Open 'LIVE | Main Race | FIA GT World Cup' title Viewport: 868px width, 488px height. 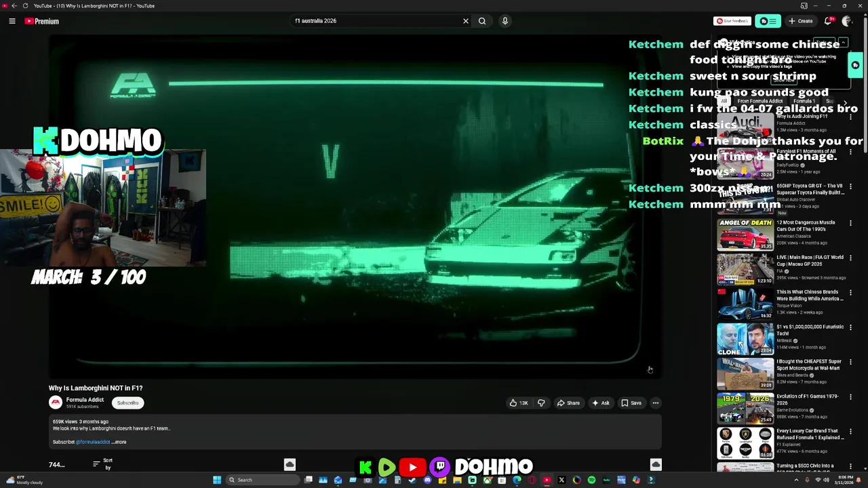[810, 260]
